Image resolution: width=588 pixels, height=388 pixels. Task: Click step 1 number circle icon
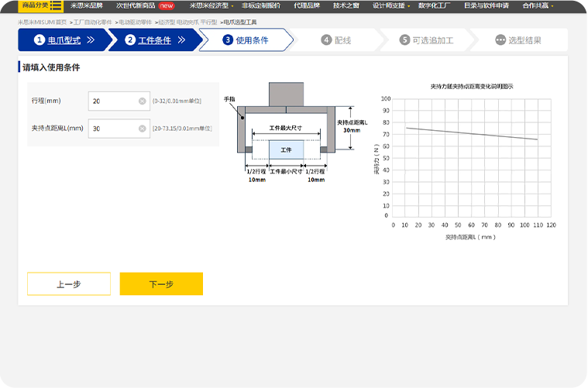(40, 40)
